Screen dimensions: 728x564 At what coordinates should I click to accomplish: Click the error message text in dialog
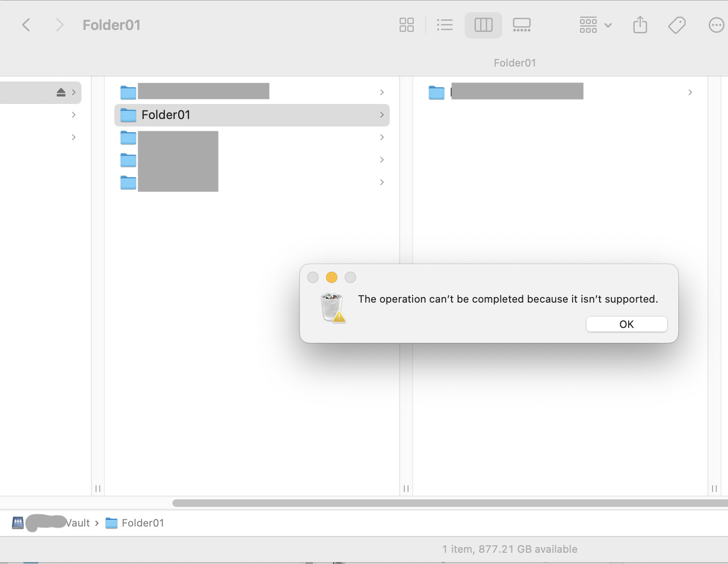508,299
